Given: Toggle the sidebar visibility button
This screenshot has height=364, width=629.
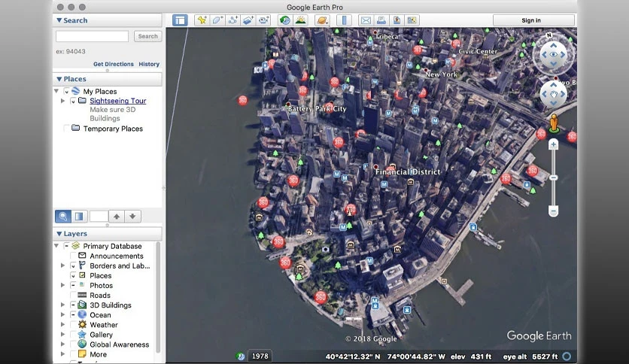Looking at the screenshot, I should [x=180, y=20].
